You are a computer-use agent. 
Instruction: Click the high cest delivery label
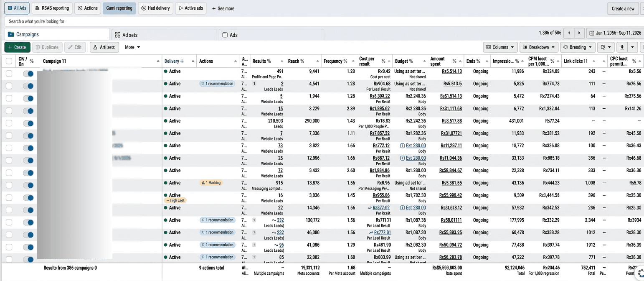175,201
